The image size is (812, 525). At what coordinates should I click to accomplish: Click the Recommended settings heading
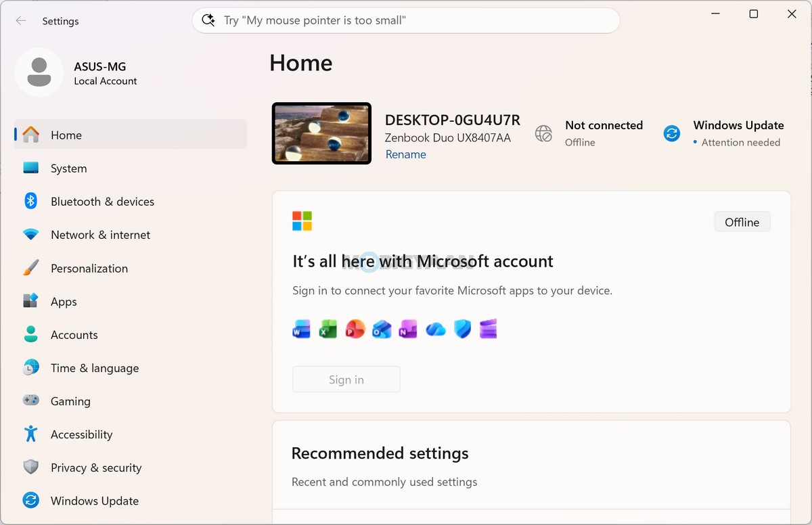(x=380, y=453)
